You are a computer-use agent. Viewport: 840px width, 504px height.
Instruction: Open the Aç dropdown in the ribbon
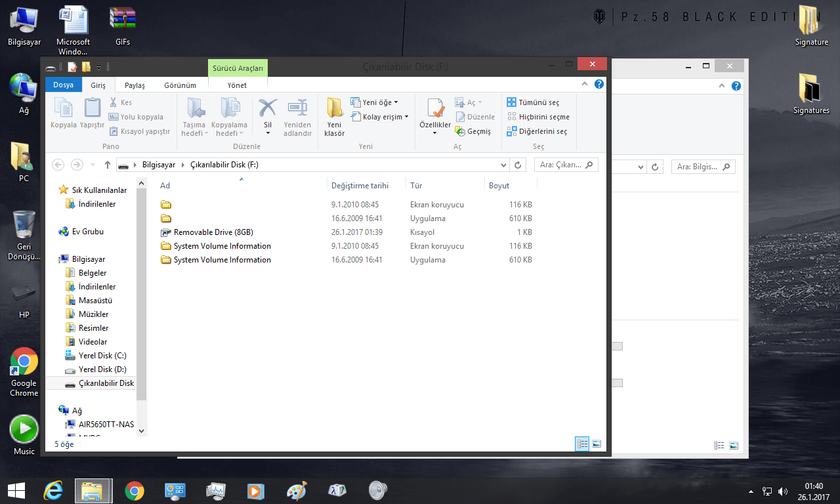pos(469,102)
